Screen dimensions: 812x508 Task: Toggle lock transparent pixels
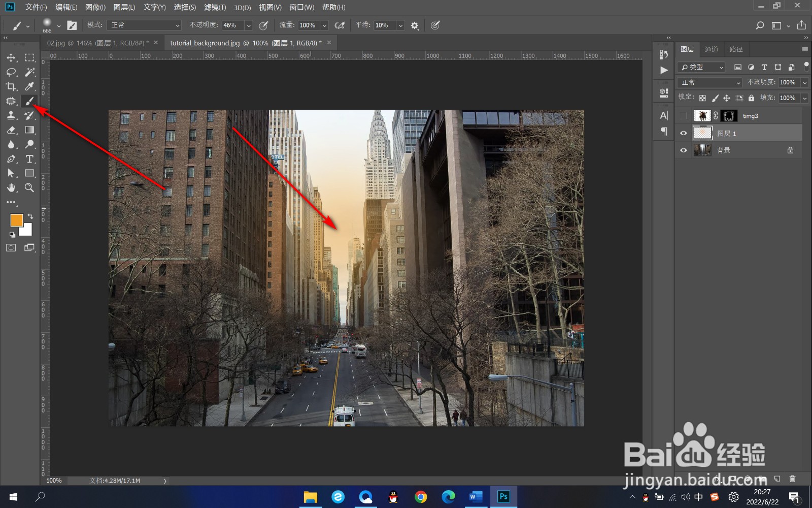702,98
